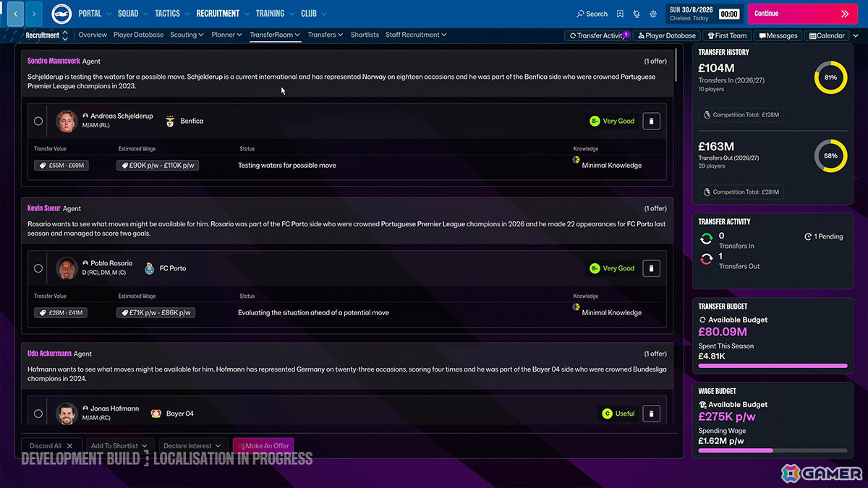Click the wage budget spending bar
The image size is (868, 488).
pos(773,450)
